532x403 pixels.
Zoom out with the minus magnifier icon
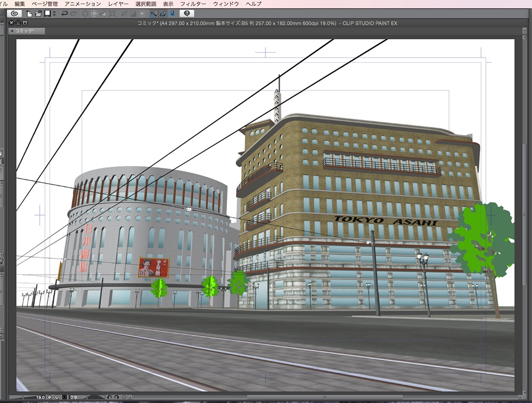(49, 397)
